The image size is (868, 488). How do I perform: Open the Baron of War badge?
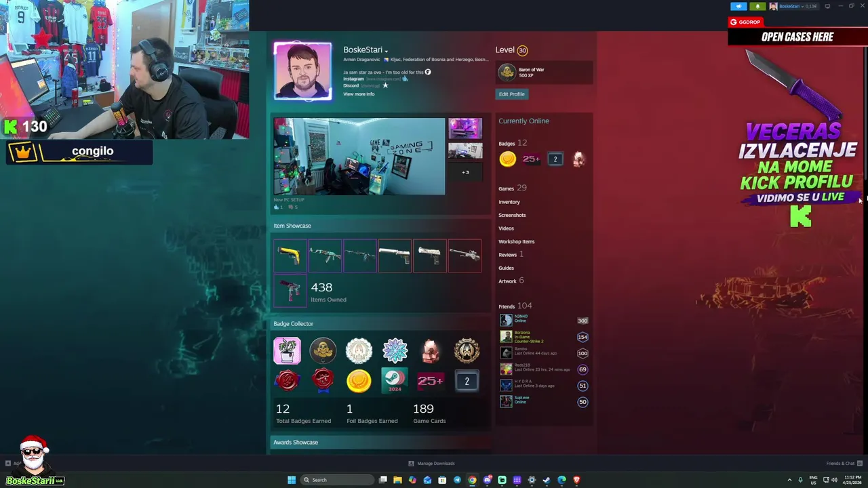pyautogui.click(x=545, y=72)
